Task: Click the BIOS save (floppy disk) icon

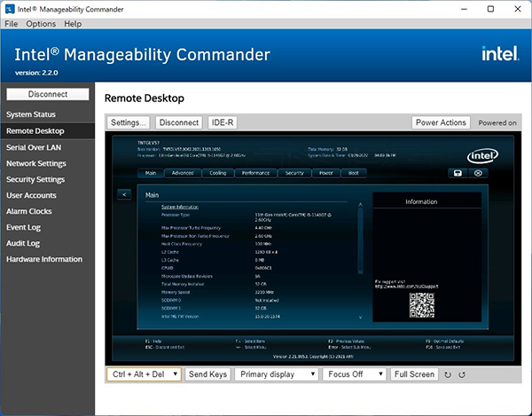Action: [458, 173]
